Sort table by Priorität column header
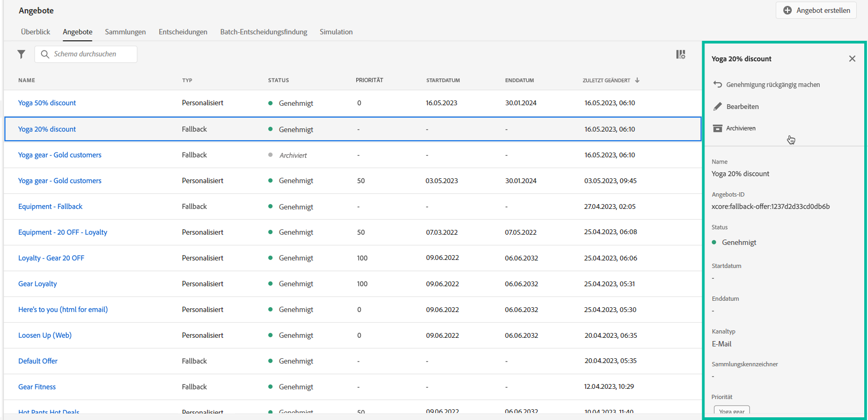This screenshot has height=420, width=868. tap(369, 80)
